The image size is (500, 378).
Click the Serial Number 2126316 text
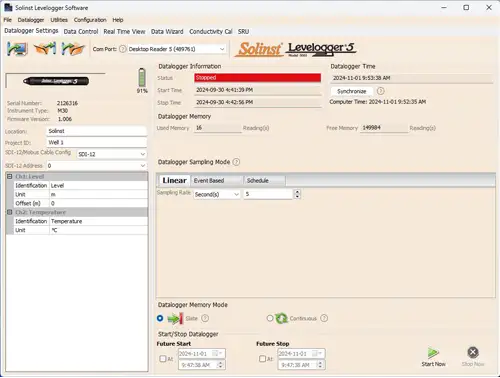(x=67, y=103)
